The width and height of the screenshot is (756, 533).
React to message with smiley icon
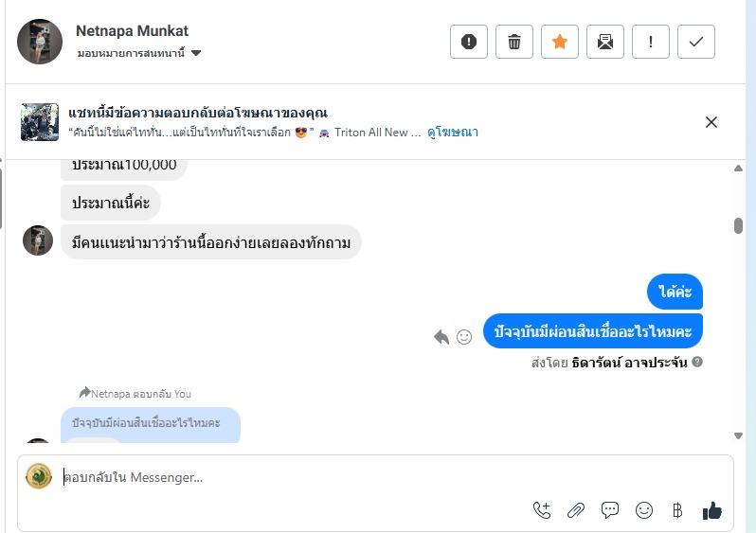pyautogui.click(x=464, y=336)
